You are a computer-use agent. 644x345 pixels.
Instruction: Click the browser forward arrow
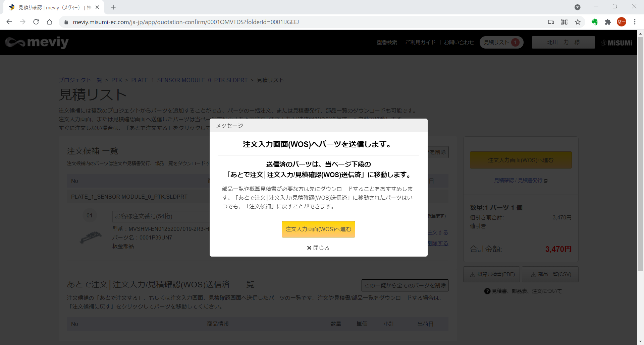[x=22, y=22]
